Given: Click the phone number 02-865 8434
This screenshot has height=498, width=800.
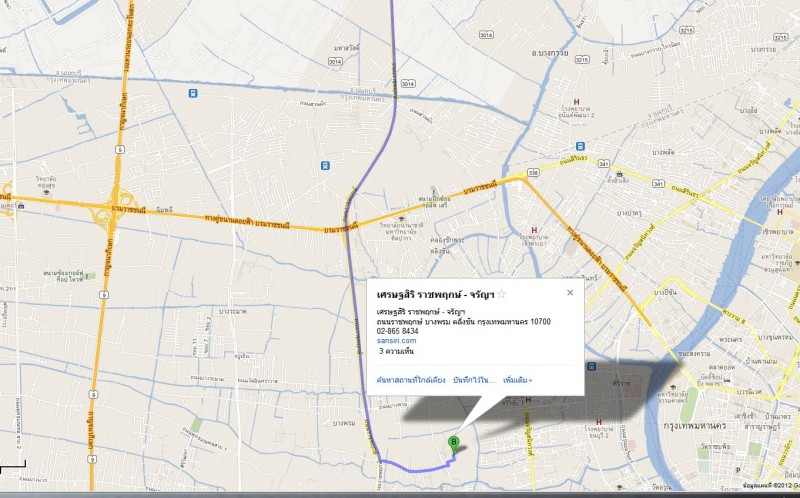Looking at the screenshot, I should click(397, 331).
